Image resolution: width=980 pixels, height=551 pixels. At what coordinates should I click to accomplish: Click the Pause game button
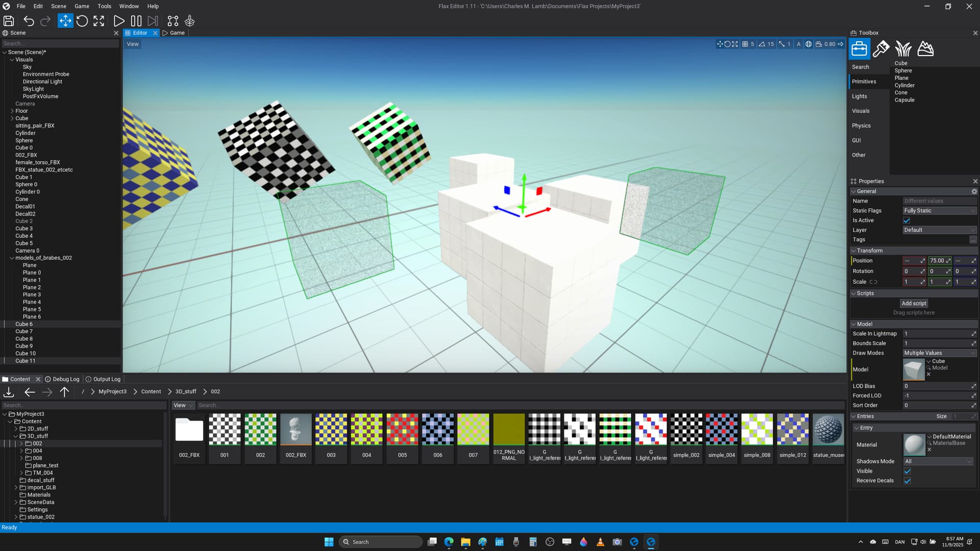pos(136,21)
